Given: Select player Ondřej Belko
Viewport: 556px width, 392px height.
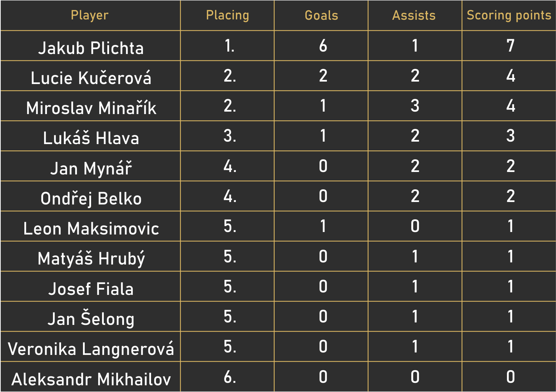Looking at the screenshot, I should coord(91,198).
